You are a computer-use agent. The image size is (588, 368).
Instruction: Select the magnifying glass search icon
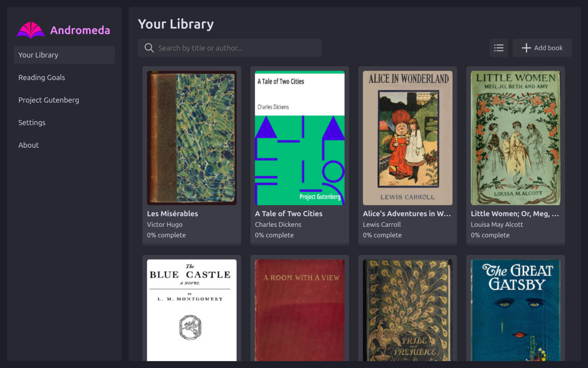click(x=149, y=47)
